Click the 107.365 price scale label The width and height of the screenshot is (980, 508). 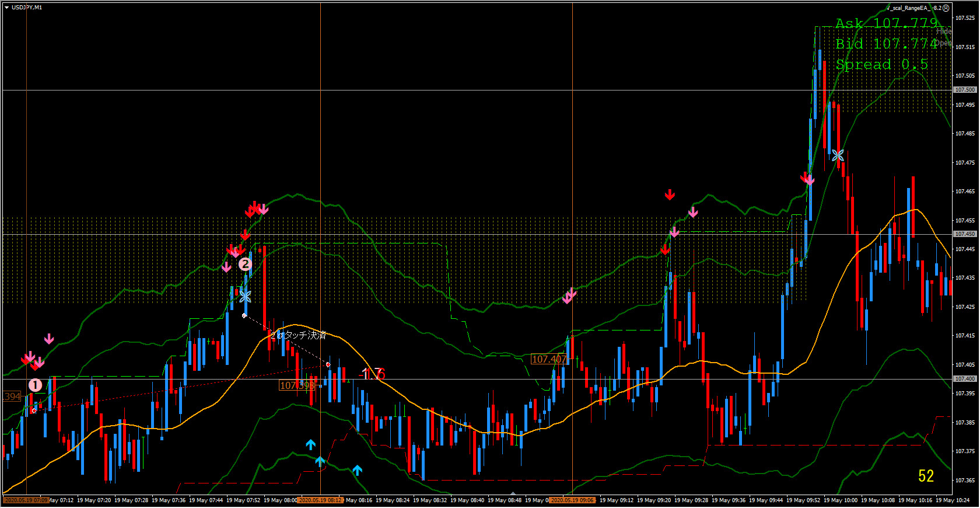(x=965, y=481)
